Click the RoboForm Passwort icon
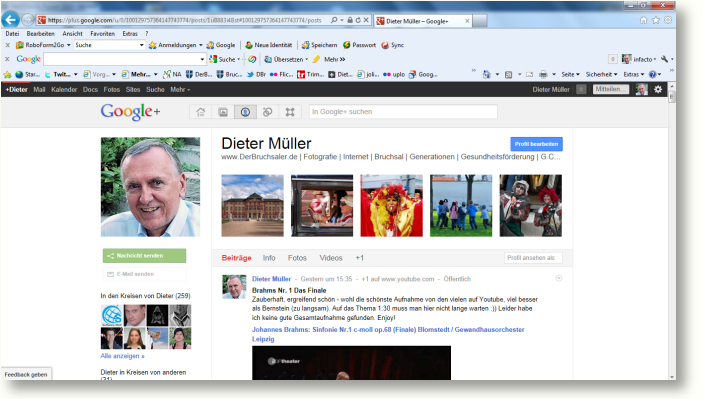Screen dimensions: 703x399 (x=360, y=45)
